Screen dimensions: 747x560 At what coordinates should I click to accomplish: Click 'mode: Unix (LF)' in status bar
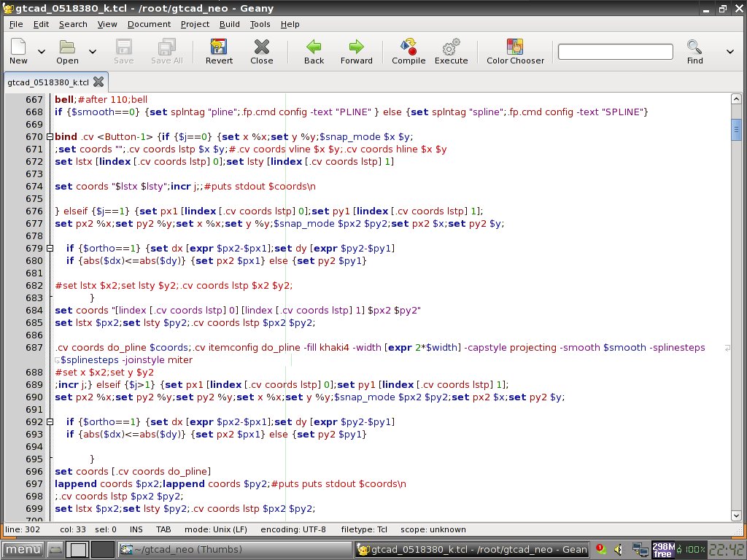(x=216, y=529)
